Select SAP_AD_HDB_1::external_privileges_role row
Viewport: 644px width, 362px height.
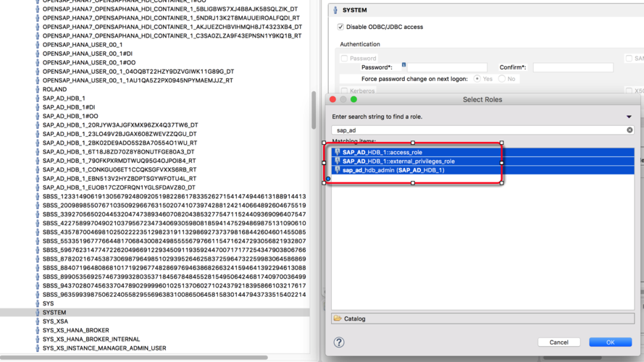click(482, 161)
